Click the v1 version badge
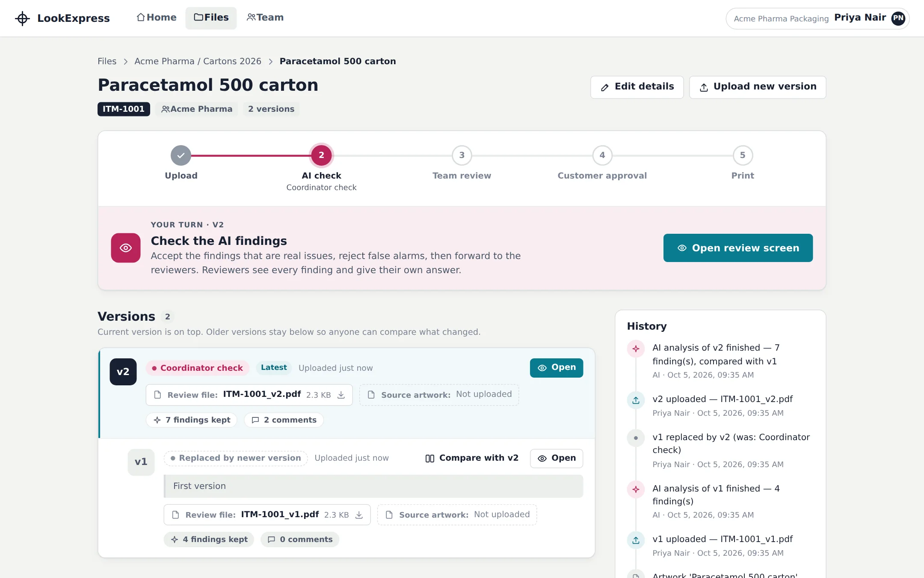This screenshot has height=578, width=924. [x=141, y=462]
